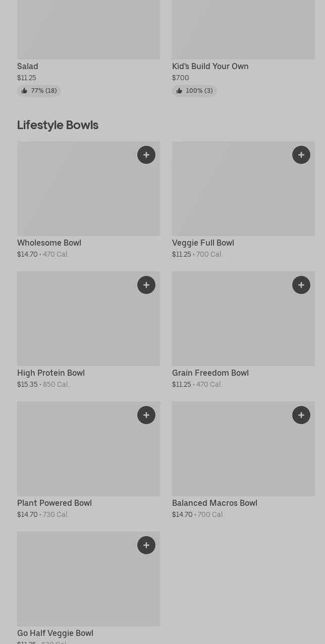Add Plant Powered Bowl with plus icon
The image size is (325, 644).
click(x=146, y=415)
